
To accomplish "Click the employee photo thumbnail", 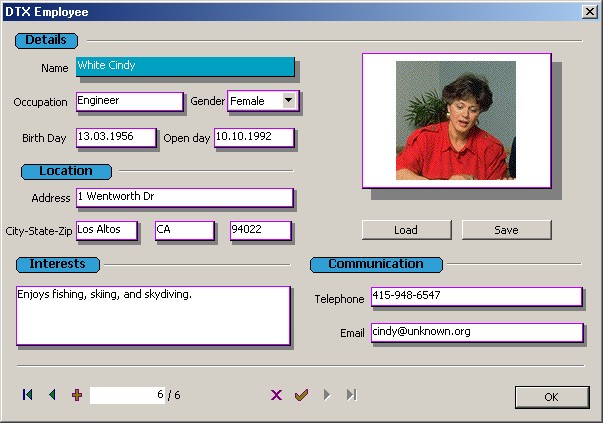I will coord(456,120).
